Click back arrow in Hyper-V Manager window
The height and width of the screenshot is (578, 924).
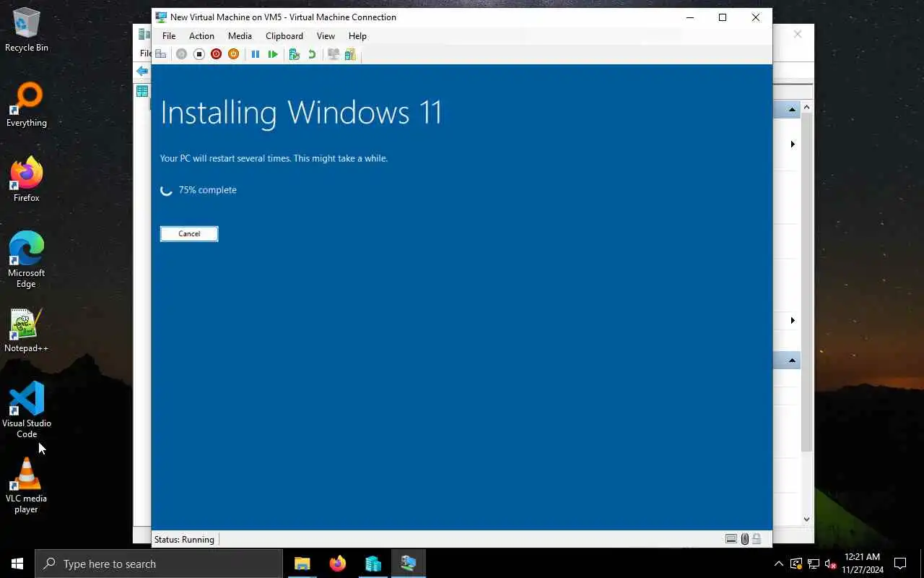click(x=143, y=71)
